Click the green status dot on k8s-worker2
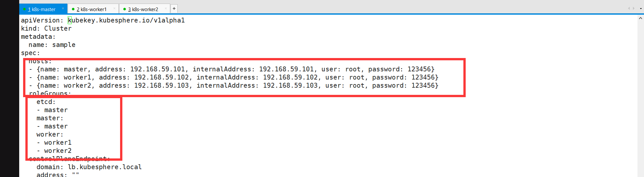 pyautogui.click(x=125, y=9)
